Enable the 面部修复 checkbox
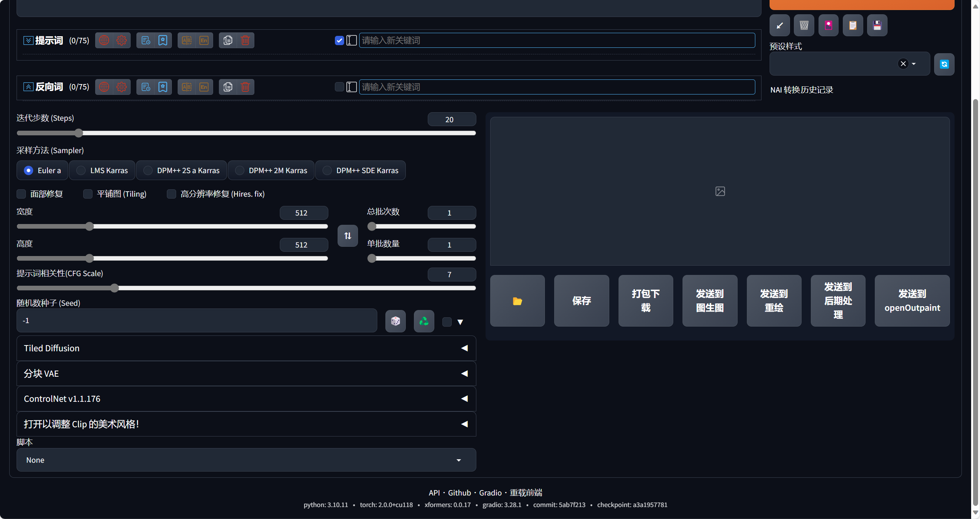The height and width of the screenshot is (519, 980). [x=21, y=194]
